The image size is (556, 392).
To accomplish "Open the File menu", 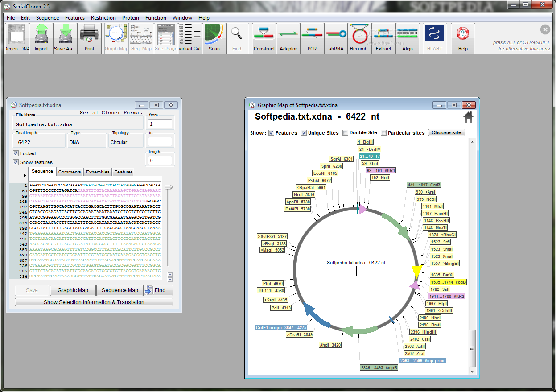I will (11, 18).
